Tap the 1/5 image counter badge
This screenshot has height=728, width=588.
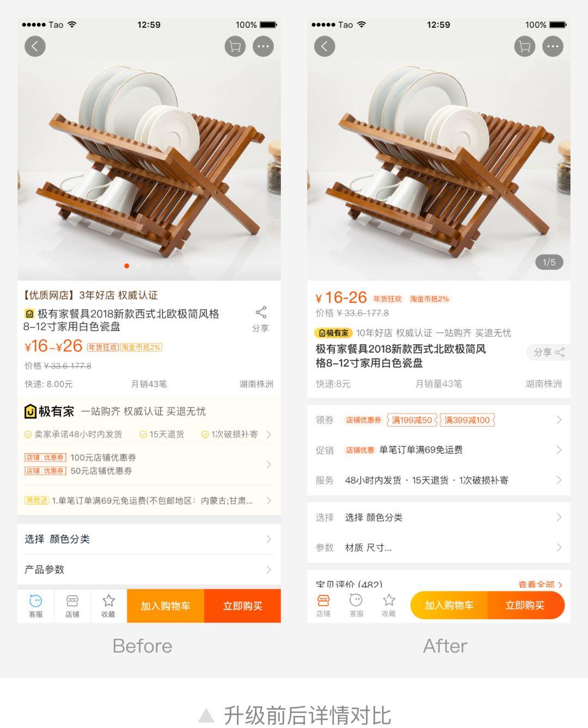(549, 262)
